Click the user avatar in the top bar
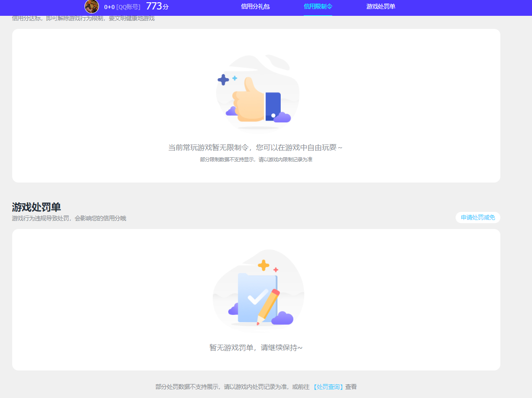The height and width of the screenshot is (398, 532). coord(92,7)
